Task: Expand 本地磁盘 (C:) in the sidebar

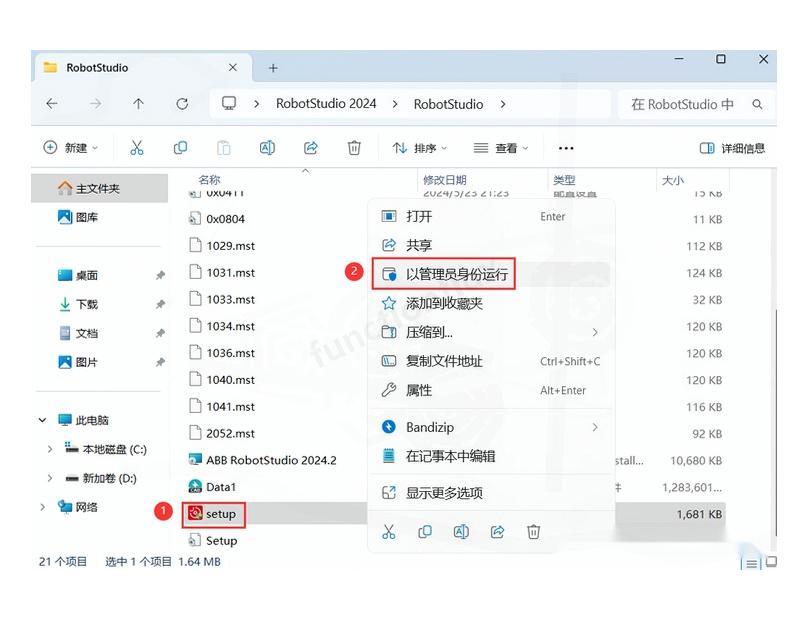Action: 49,449
